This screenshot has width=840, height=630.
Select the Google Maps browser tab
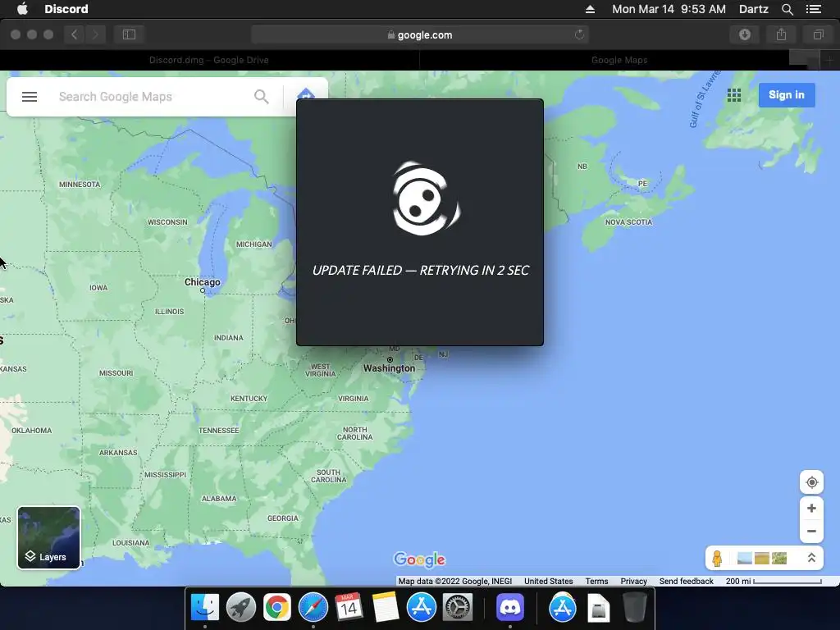click(x=619, y=60)
